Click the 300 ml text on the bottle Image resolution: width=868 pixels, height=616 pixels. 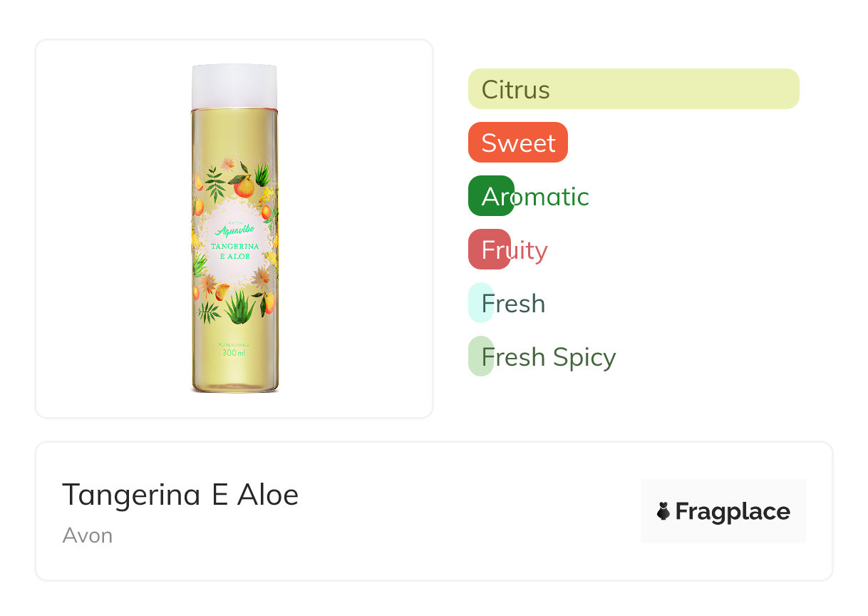[234, 353]
